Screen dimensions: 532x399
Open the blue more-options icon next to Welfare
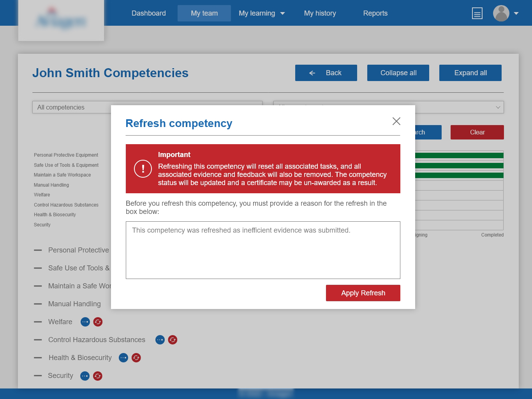point(85,322)
